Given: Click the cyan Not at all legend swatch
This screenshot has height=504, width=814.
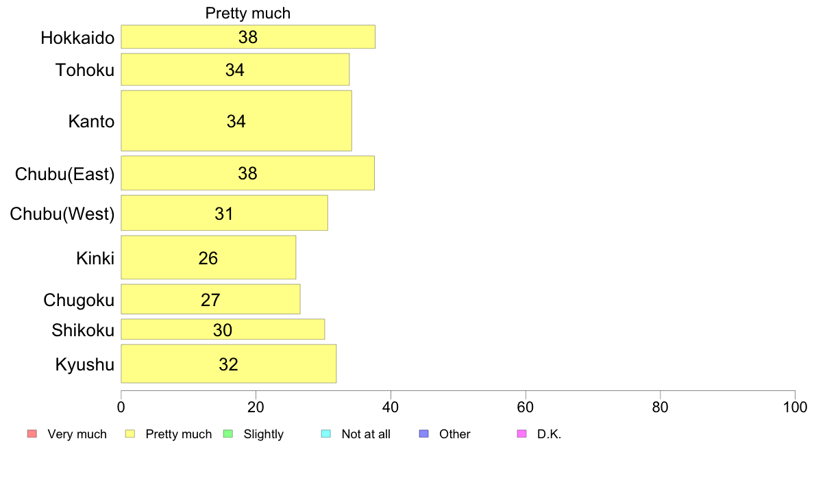Looking at the screenshot, I should pyautogui.click(x=326, y=434).
